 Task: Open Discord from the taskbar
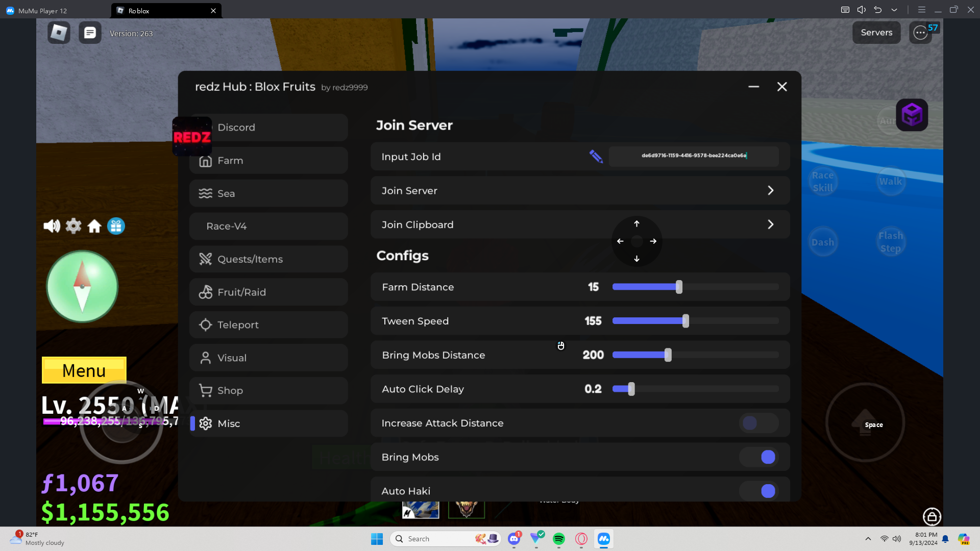(x=514, y=539)
